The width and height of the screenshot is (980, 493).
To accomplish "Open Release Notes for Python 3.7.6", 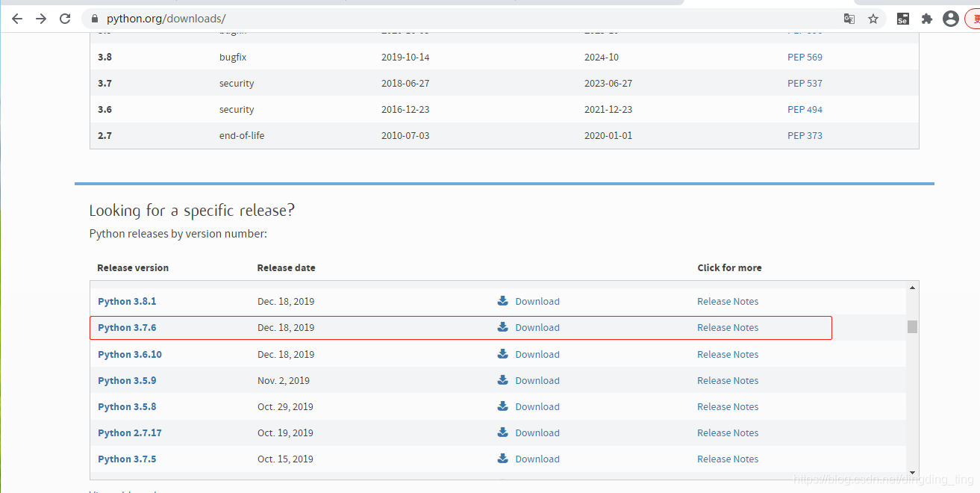I will (x=728, y=328).
